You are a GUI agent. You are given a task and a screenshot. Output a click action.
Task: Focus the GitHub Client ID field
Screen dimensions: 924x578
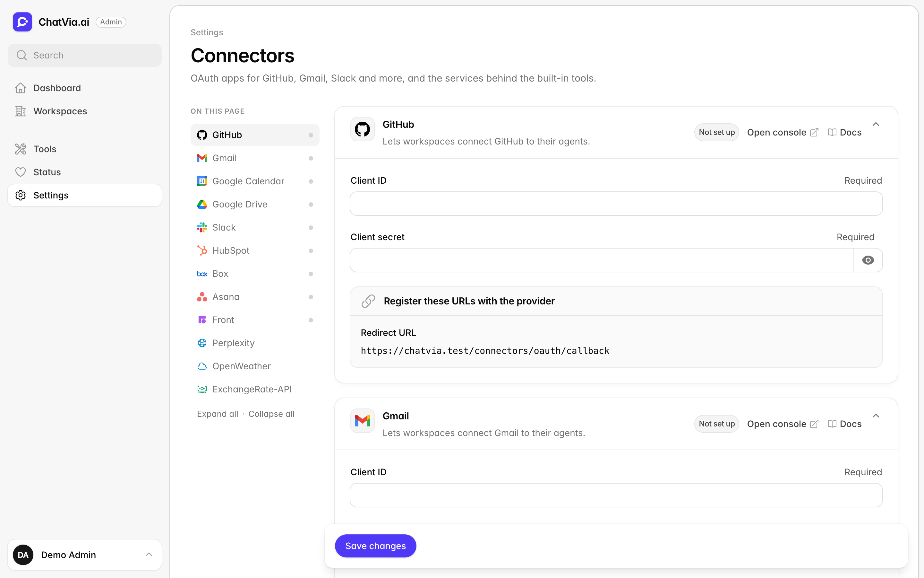pyautogui.click(x=616, y=204)
